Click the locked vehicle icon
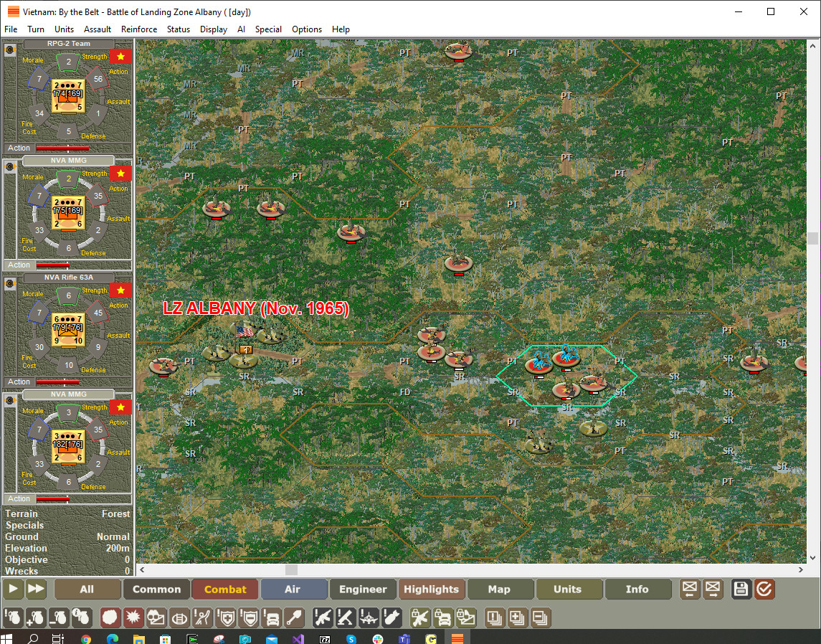This screenshot has height=644, width=821. [443, 617]
